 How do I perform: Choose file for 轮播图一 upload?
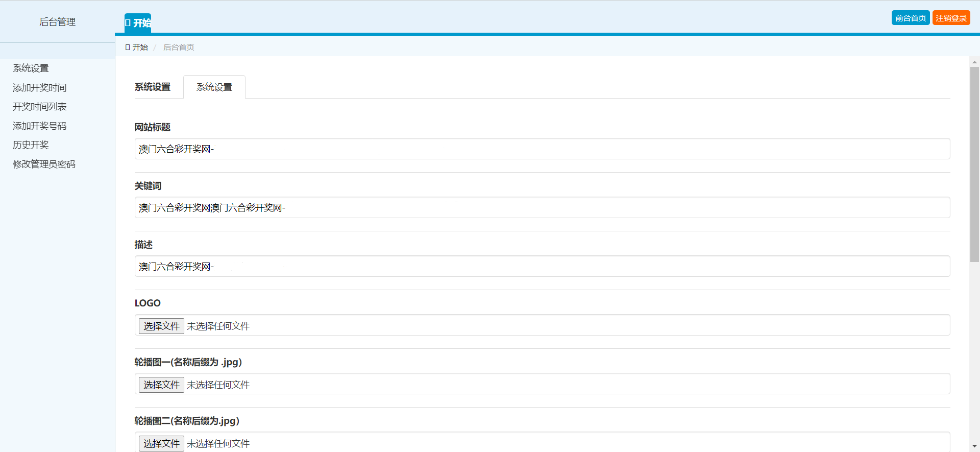(x=161, y=385)
